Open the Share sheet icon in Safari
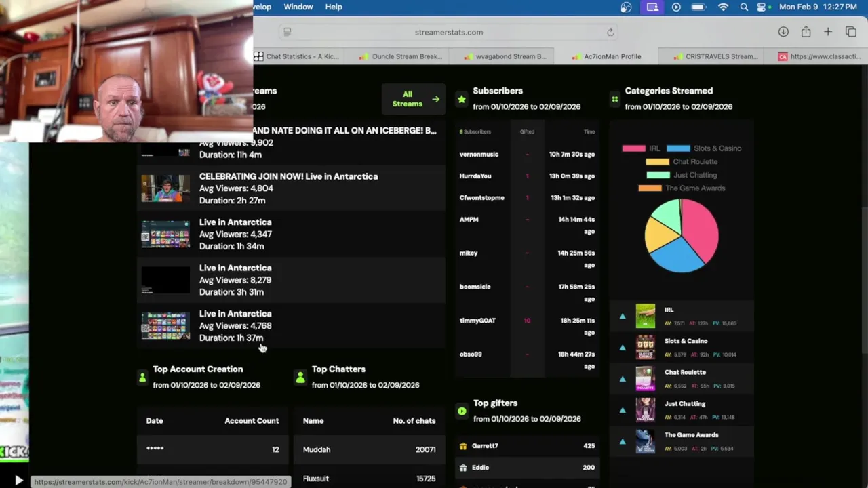 point(806,32)
